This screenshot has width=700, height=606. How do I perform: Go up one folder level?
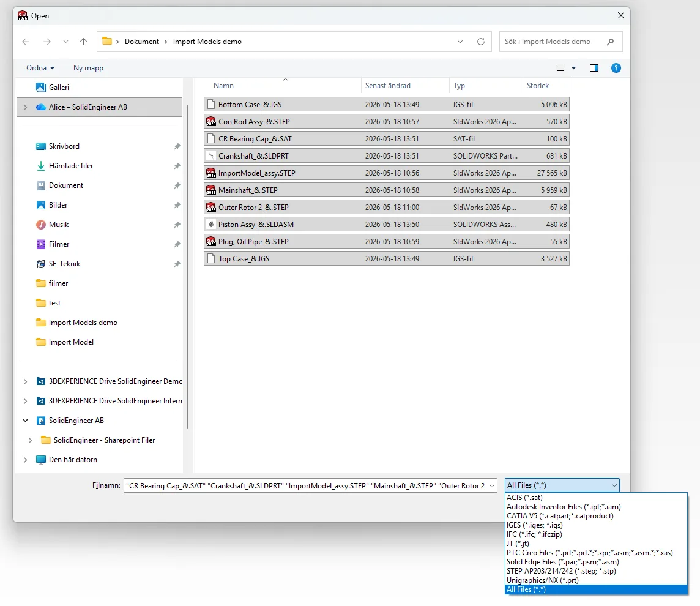tap(83, 42)
